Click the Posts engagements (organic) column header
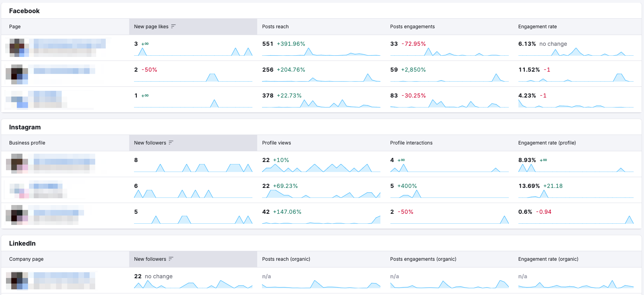 423,259
